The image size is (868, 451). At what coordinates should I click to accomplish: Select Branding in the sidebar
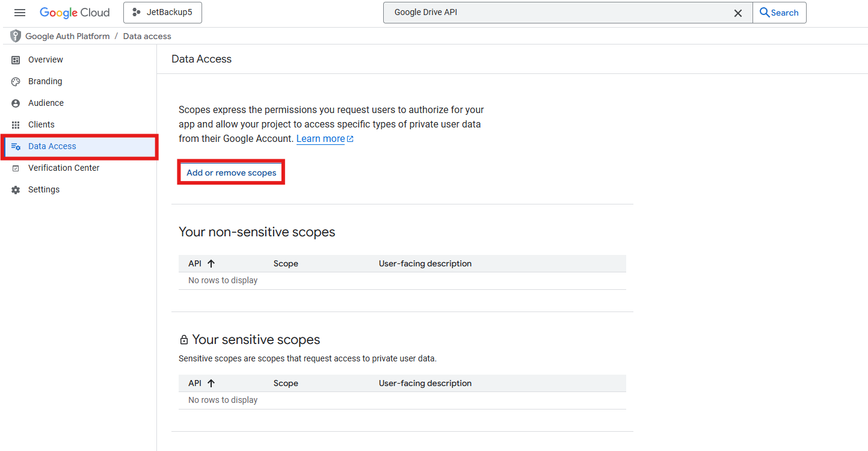coord(45,81)
